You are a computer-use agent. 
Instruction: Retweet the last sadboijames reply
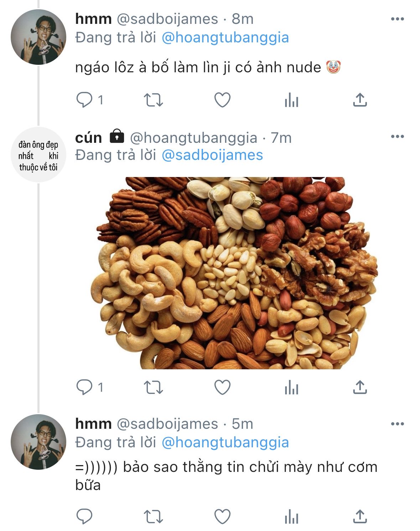click(153, 516)
